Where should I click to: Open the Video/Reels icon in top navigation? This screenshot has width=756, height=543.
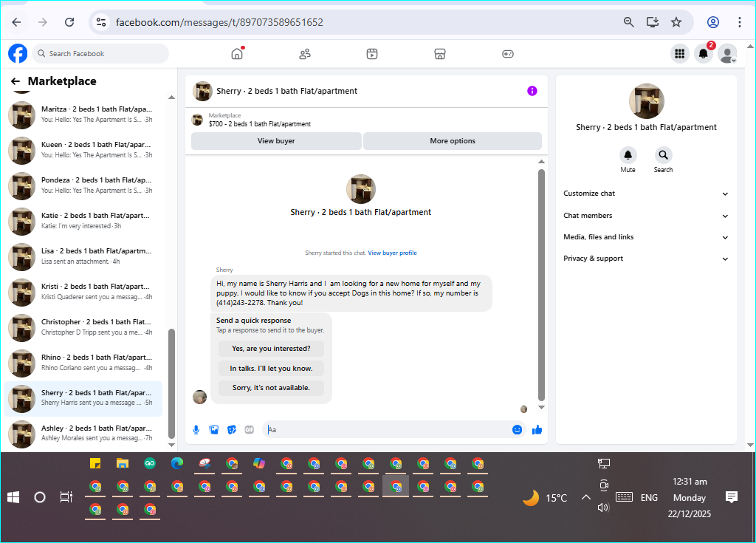[372, 54]
